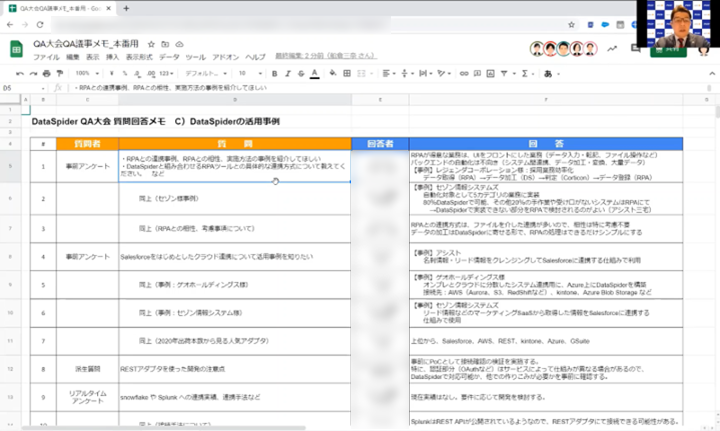Go to Sheets home icon

click(x=17, y=49)
